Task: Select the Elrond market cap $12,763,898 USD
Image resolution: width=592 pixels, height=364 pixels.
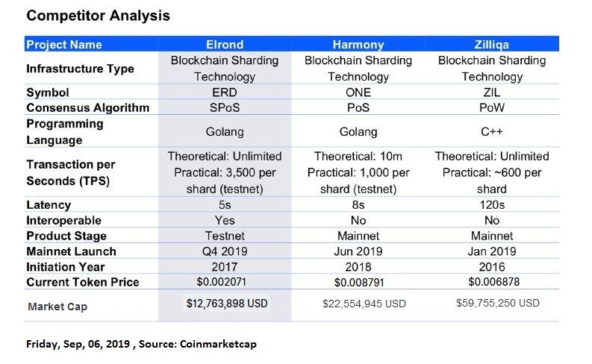Action: click(x=226, y=304)
